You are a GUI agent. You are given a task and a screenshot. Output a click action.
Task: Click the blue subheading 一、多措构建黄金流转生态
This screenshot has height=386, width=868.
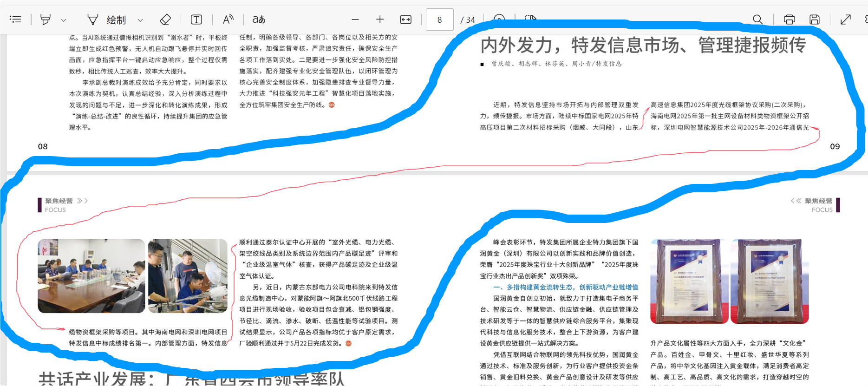click(566, 287)
